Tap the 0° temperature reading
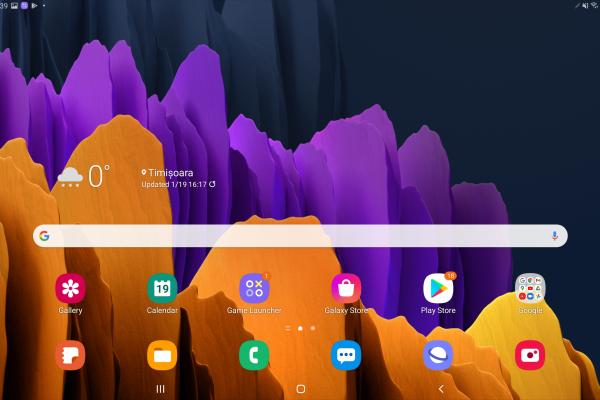This screenshot has width=600, height=400. click(99, 176)
